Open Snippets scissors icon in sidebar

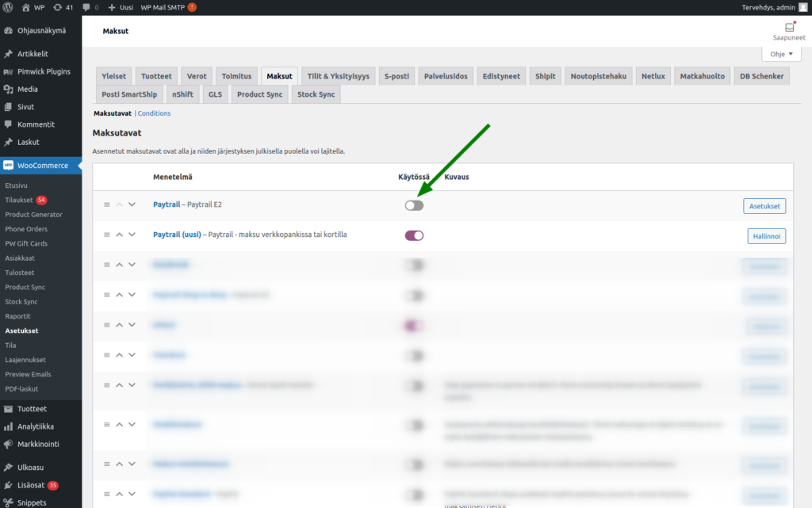coord(8,502)
